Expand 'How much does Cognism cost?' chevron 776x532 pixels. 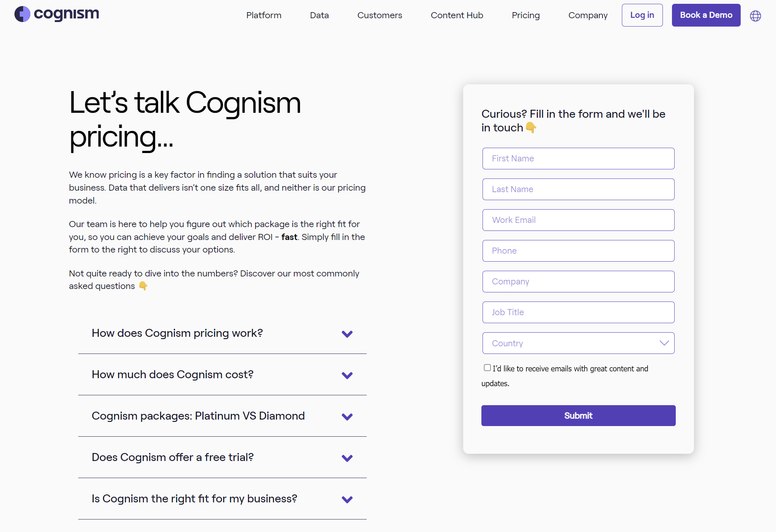(347, 375)
